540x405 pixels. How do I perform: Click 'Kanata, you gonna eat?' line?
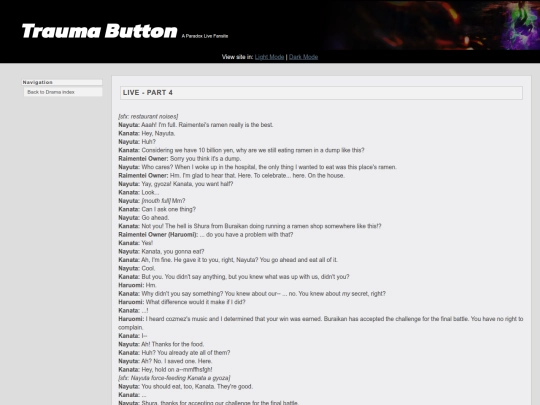point(161,251)
